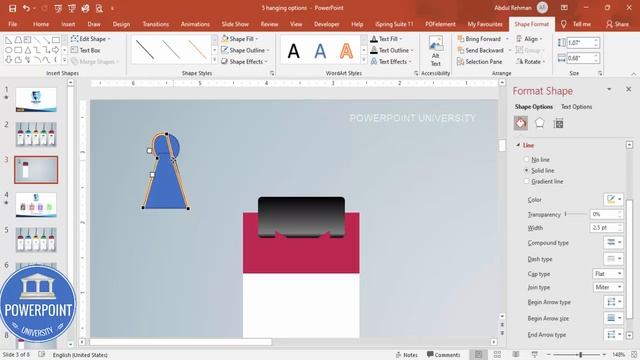Select Size & Properties icon in Format Shape

coord(558,123)
